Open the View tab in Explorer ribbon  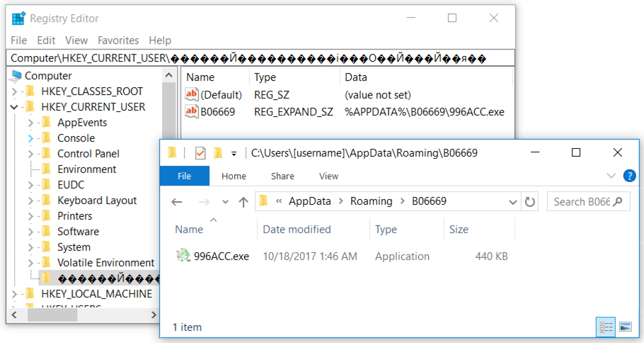[328, 176]
